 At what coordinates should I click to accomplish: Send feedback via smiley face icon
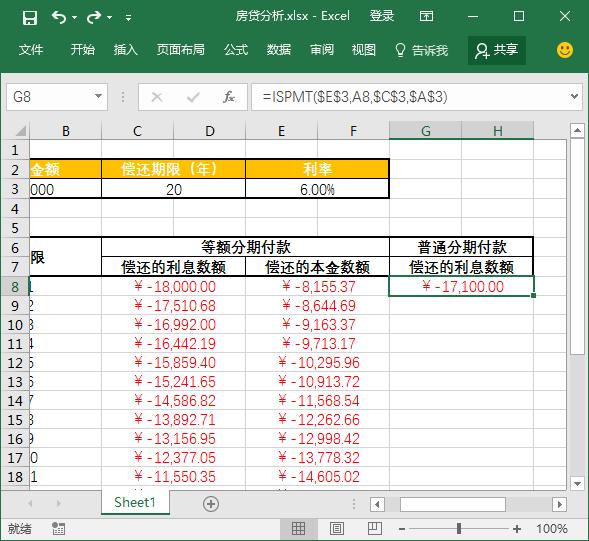565,50
